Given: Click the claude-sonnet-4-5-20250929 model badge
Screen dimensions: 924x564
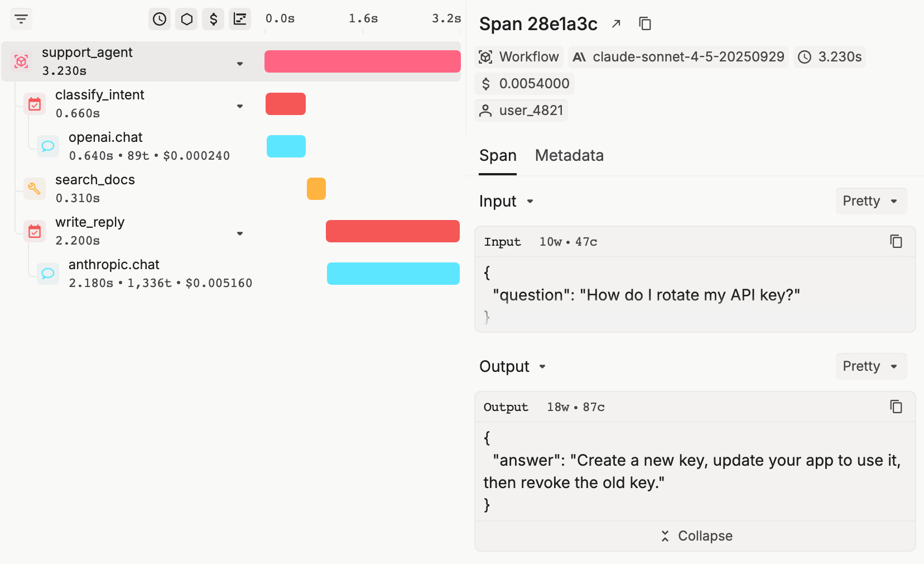Looking at the screenshot, I should coord(678,57).
